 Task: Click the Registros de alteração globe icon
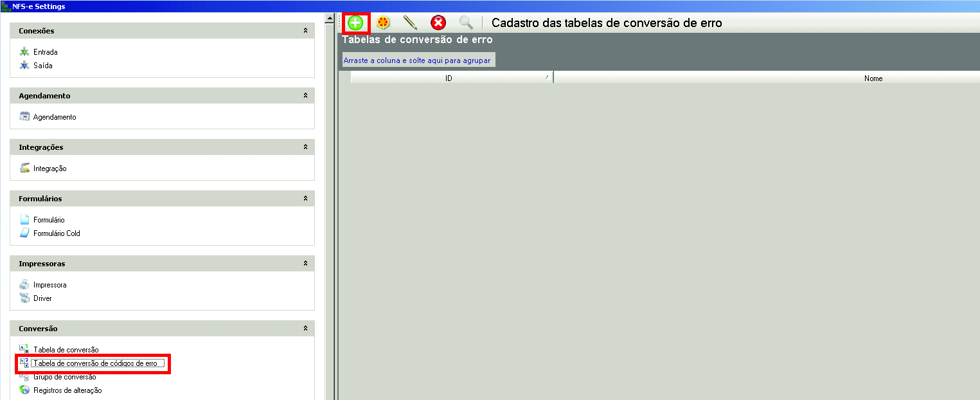24,390
